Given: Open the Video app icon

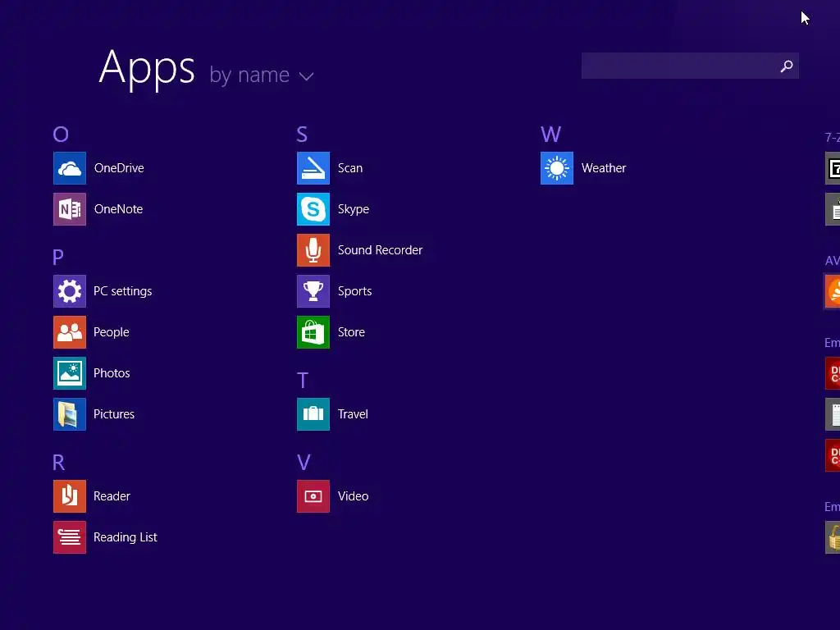Looking at the screenshot, I should [313, 496].
